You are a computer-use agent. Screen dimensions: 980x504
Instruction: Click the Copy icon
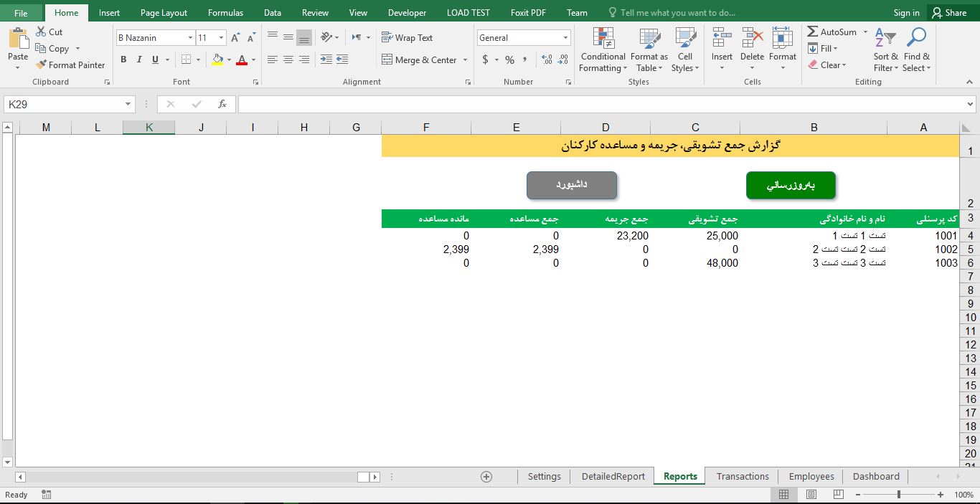click(x=40, y=49)
